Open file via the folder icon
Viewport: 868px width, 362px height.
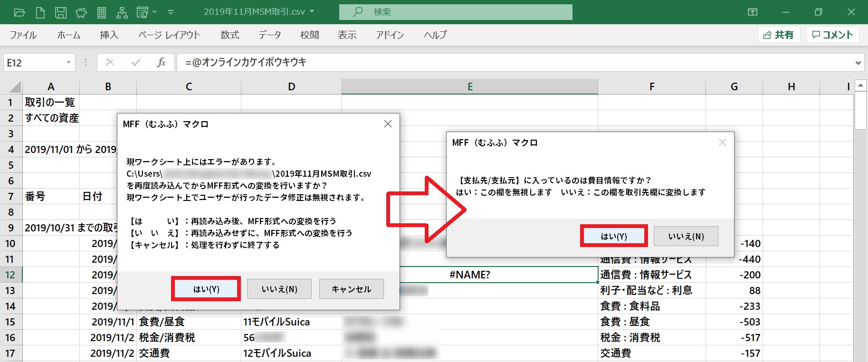click(19, 12)
